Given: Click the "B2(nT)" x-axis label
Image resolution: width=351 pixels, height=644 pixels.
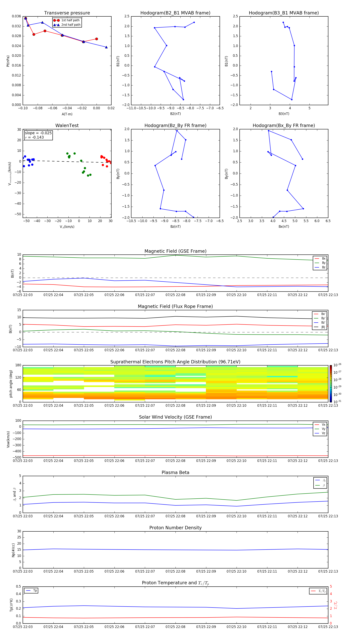Looking at the screenshot, I should [x=175, y=114].
